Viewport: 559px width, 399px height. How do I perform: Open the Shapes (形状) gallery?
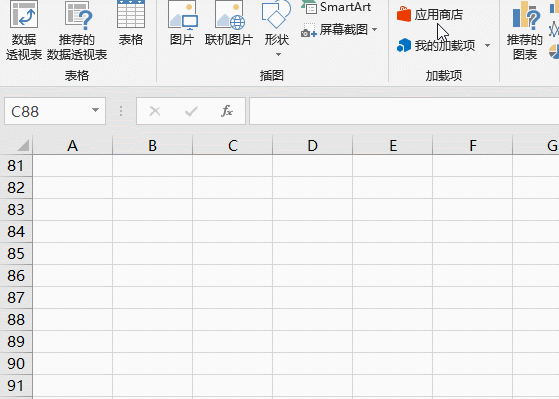click(x=276, y=29)
